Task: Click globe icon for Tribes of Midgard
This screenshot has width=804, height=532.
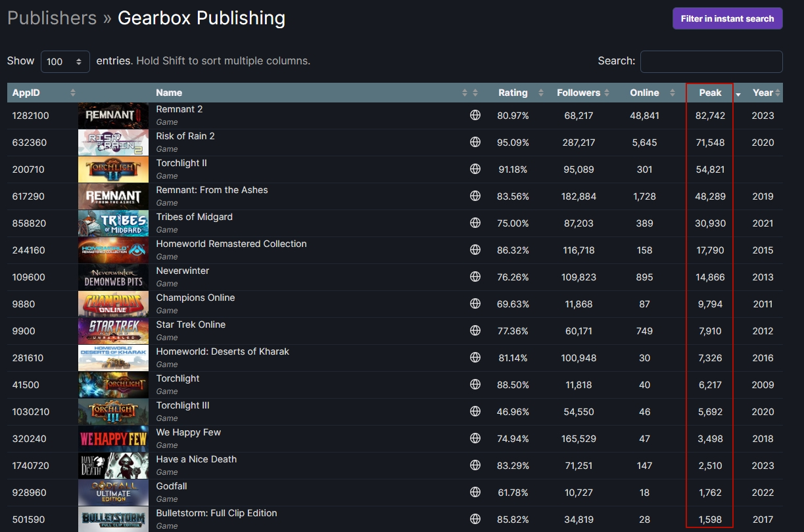Action: pos(475,223)
